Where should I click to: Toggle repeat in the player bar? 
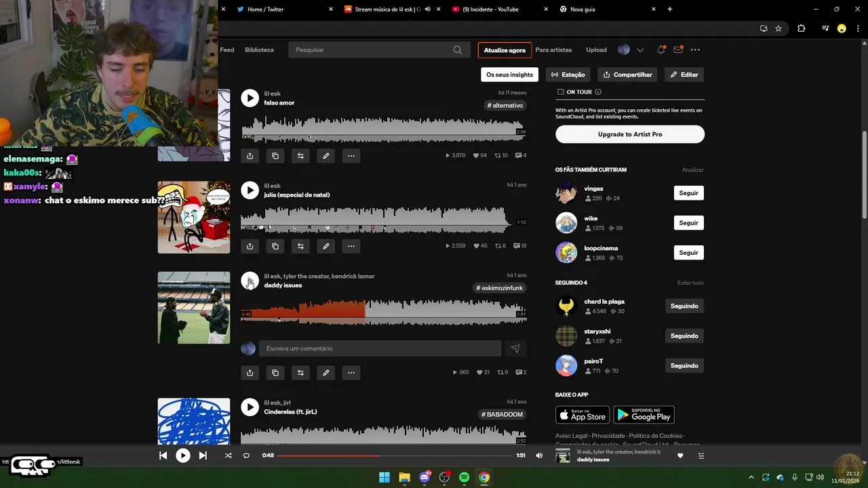(x=246, y=455)
